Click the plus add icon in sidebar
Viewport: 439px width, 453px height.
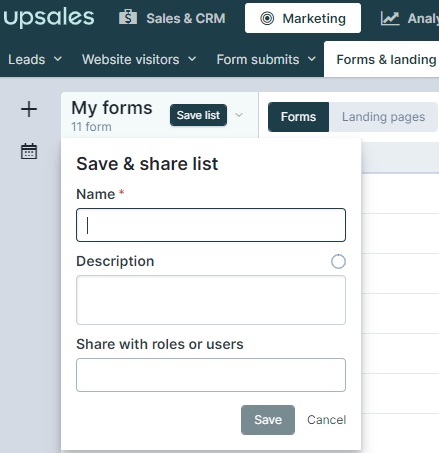click(x=29, y=109)
